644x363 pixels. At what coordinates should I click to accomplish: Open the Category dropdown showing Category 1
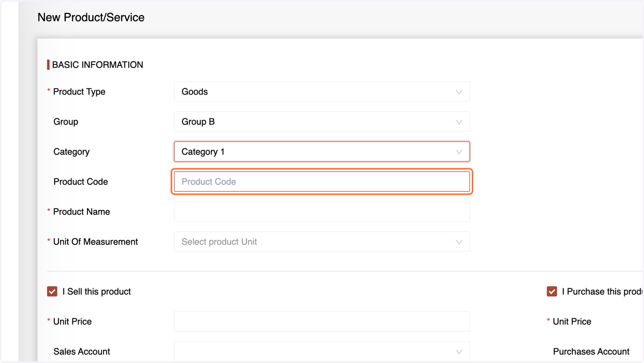322,152
